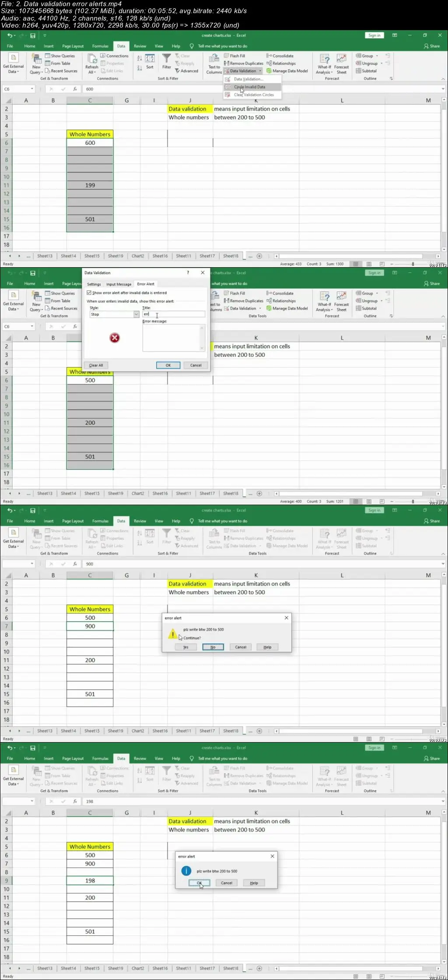Image resolution: width=448 pixels, height=980 pixels.
Task: Open the Outline group dialog launcher in the top frame
Action: coord(391,79)
